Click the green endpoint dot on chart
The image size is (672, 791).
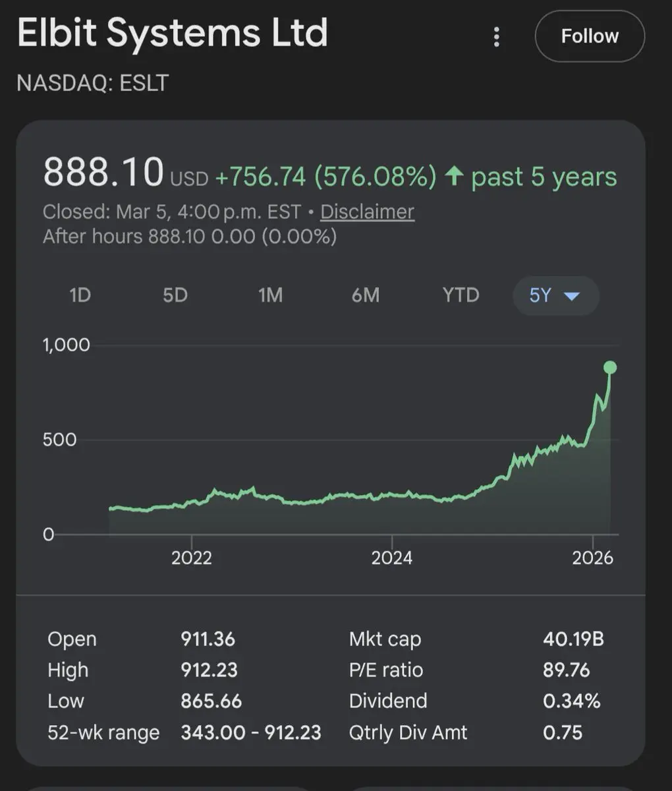[x=610, y=368]
